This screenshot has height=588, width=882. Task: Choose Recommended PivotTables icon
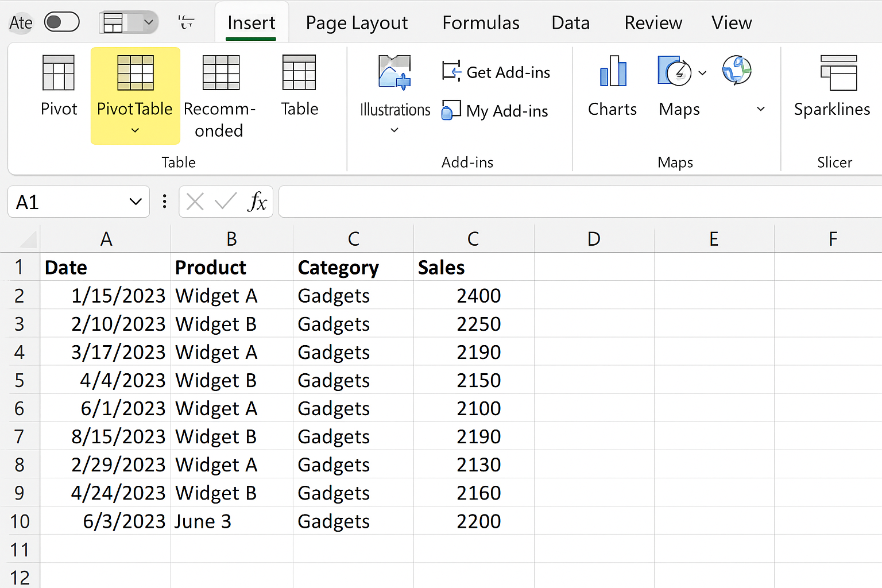point(221,73)
